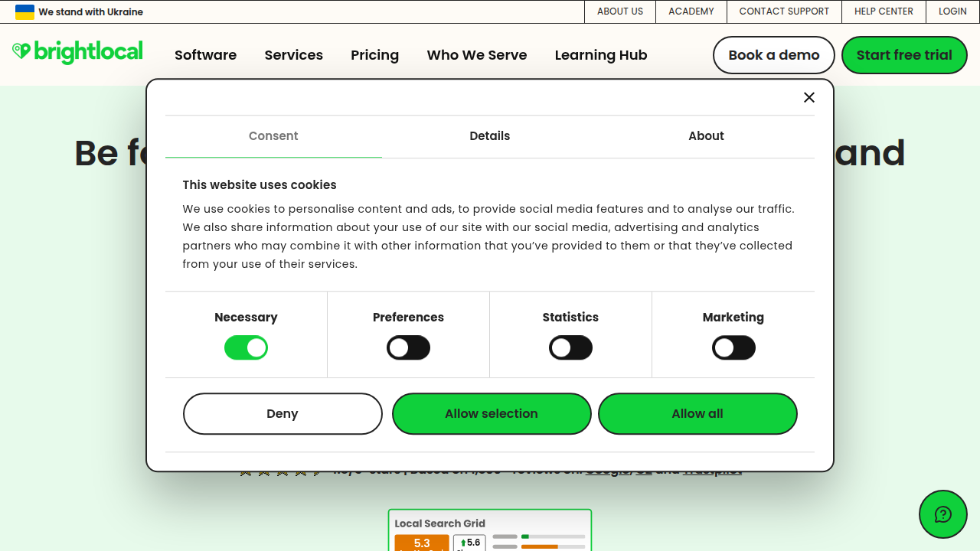Enable the Statistics cookies toggle
980x551 pixels.
click(x=570, y=347)
